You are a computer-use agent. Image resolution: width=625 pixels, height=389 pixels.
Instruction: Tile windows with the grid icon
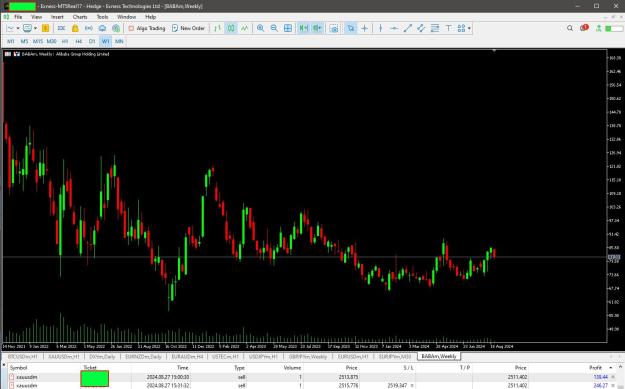[288, 28]
